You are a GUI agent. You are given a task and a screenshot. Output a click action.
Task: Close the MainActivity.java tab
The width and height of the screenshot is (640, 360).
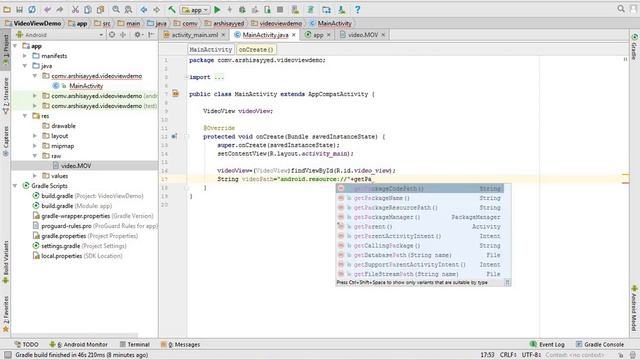click(293, 35)
